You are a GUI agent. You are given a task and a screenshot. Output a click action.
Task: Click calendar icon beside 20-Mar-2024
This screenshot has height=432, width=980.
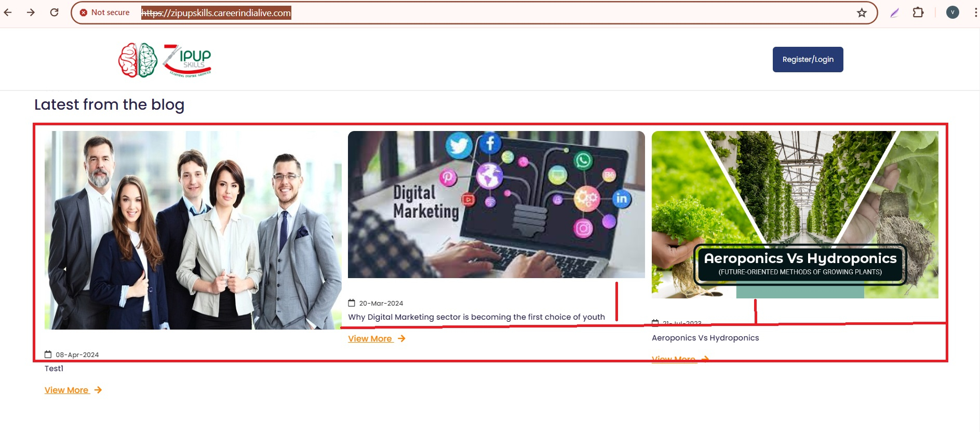point(352,303)
